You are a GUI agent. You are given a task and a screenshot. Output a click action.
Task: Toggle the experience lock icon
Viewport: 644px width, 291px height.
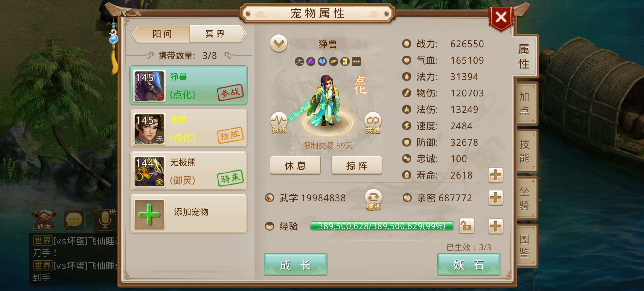tap(466, 226)
